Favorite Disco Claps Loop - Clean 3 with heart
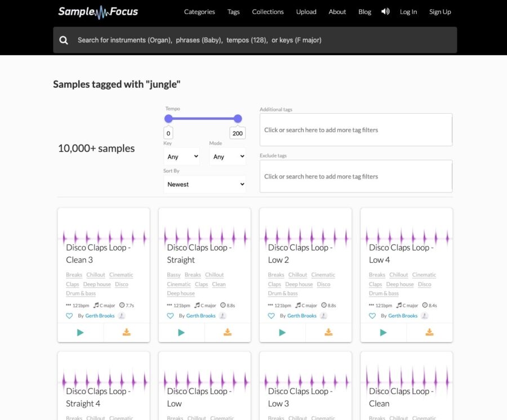Screen dimensions: 507x420 point(69,316)
